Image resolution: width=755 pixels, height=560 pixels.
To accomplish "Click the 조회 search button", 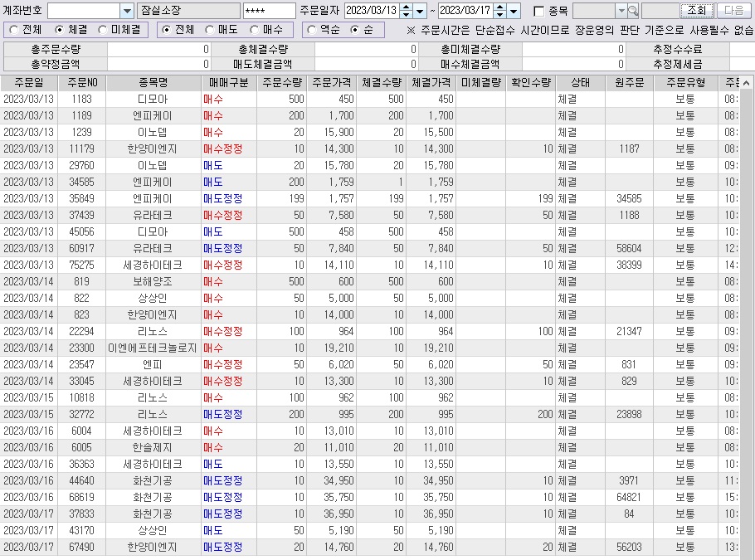I will (695, 11).
